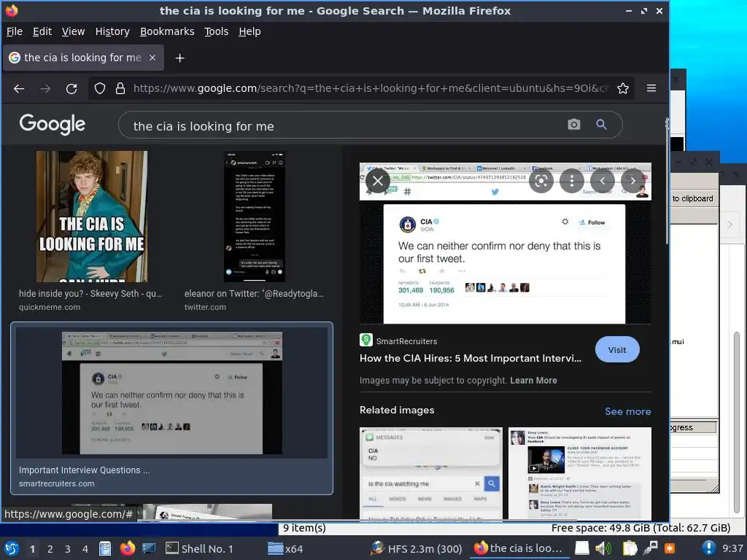Click the disabled forward navigation arrow
Image resolution: width=747 pixels, height=560 pixels.
pyautogui.click(x=45, y=88)
